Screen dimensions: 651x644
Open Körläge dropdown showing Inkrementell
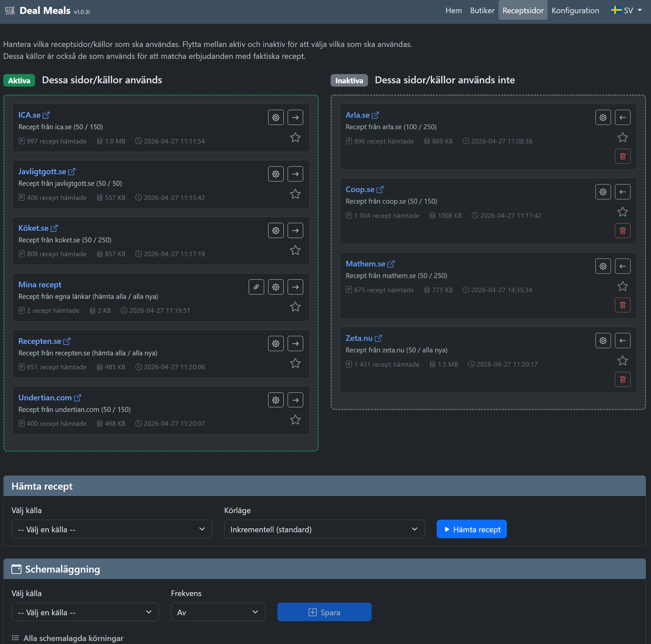pyautogui.click(x=324, y=529)
